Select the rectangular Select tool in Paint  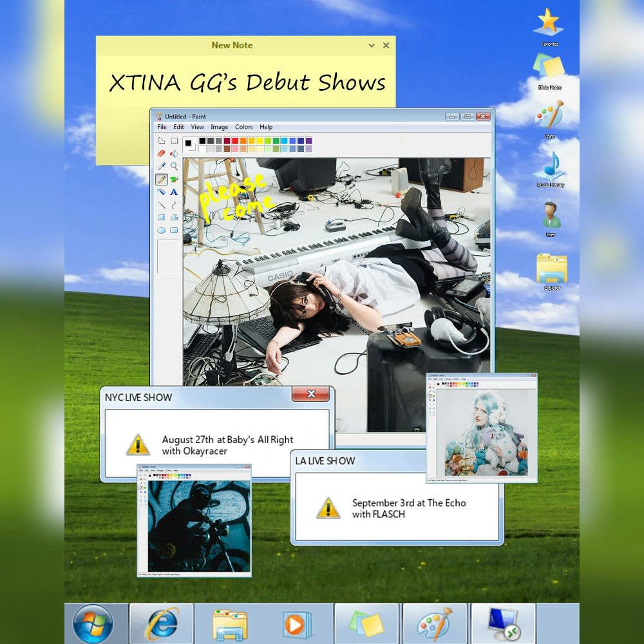174,140
